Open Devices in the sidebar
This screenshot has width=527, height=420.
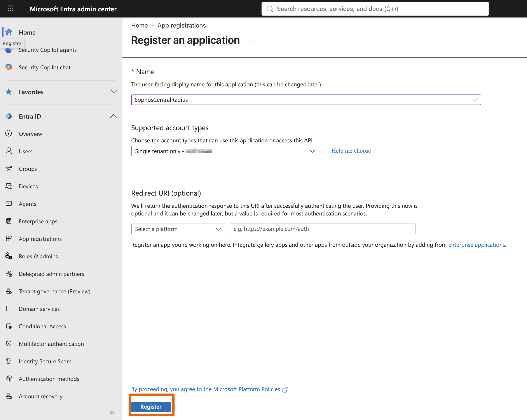point(28,186)
